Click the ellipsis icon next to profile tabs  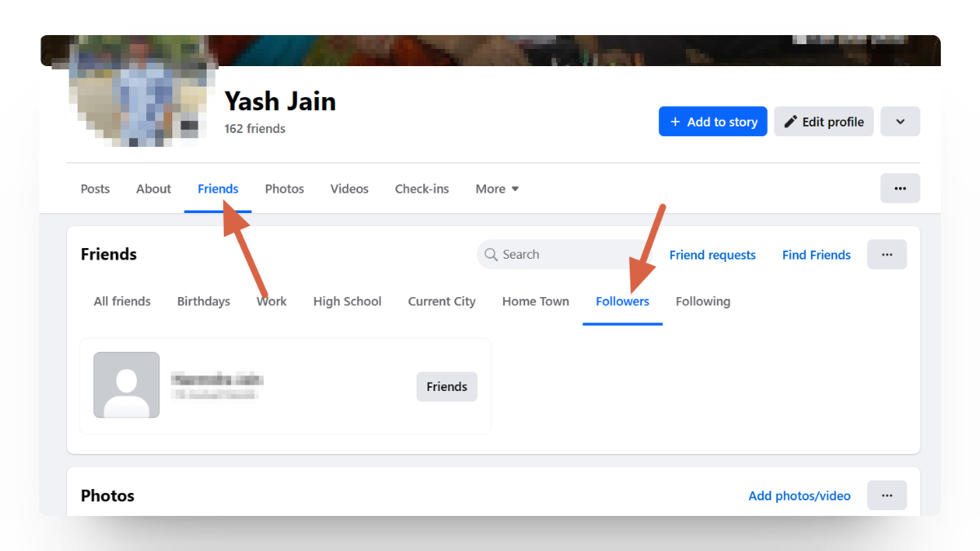tap(900, 188)
